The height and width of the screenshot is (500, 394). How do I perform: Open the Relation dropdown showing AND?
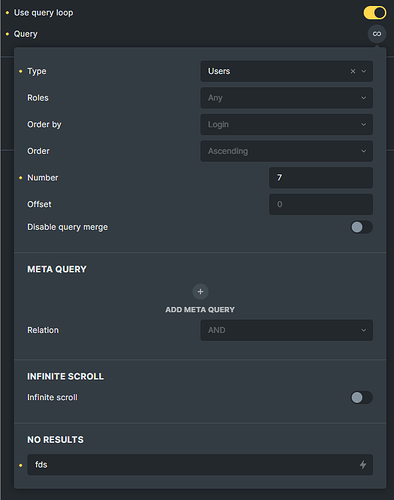coord(286,330)
